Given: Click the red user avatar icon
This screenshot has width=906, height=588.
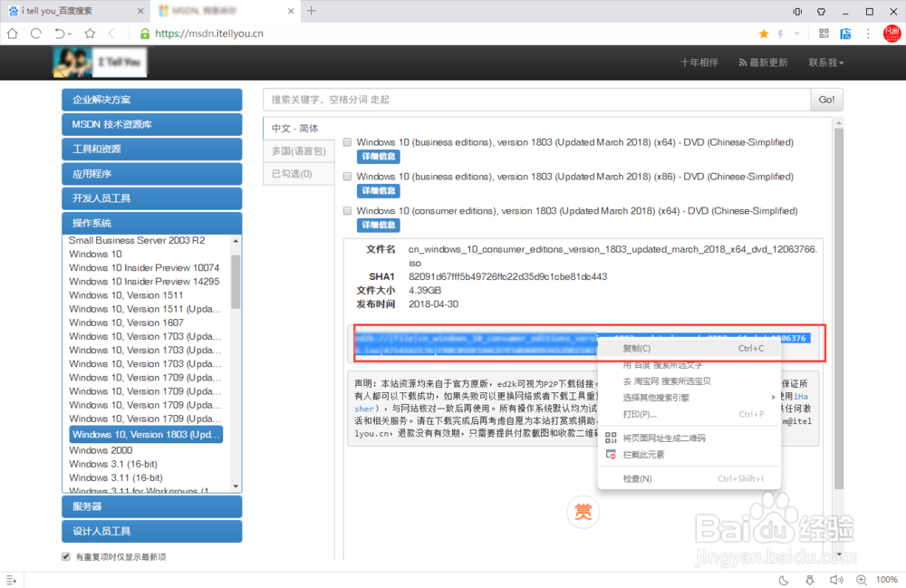Looking at the screenshot, I should coord(892,34).
